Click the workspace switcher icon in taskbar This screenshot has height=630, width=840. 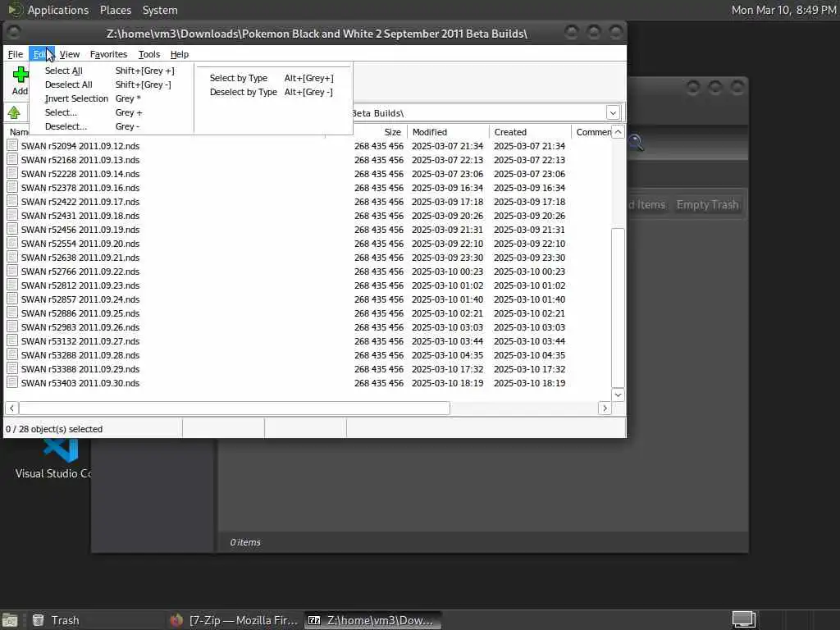pos(743,620)
